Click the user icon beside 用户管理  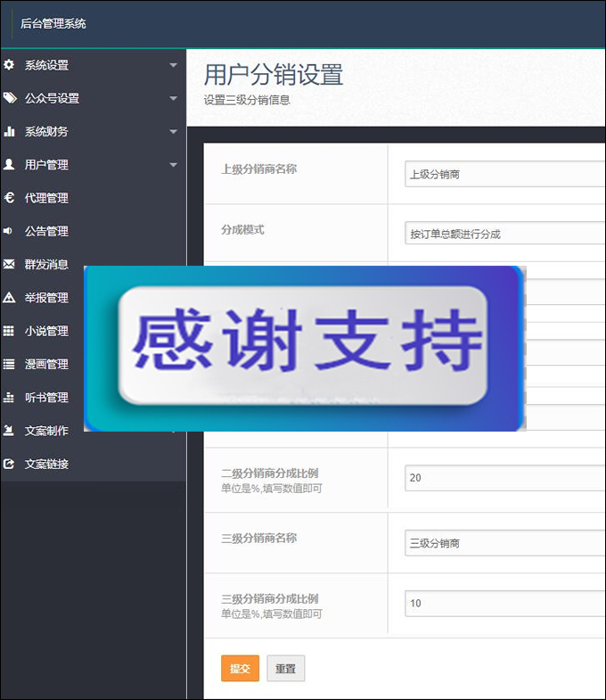pos(9,164)
